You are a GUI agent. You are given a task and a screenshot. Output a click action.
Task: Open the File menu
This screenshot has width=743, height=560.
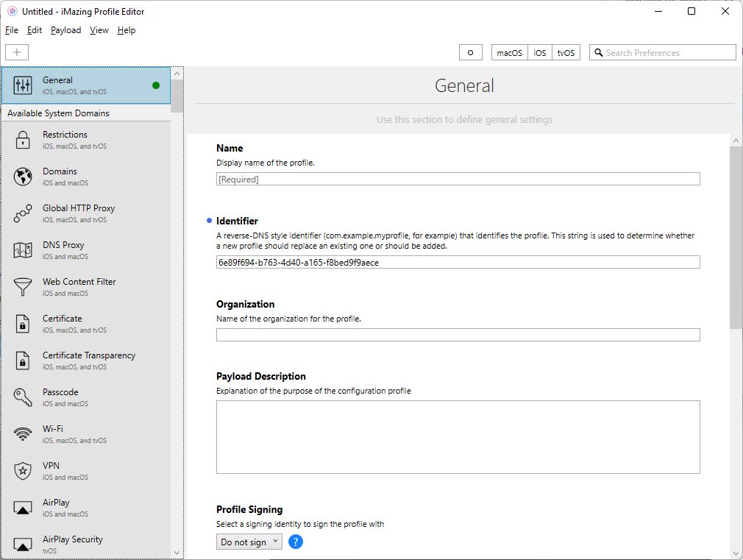[12, 30]
